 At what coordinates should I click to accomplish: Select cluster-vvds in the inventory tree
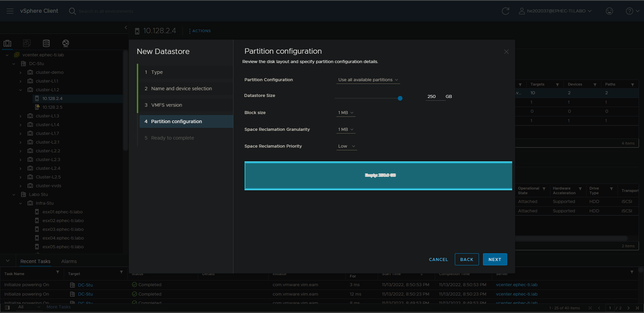click(49, 186)
